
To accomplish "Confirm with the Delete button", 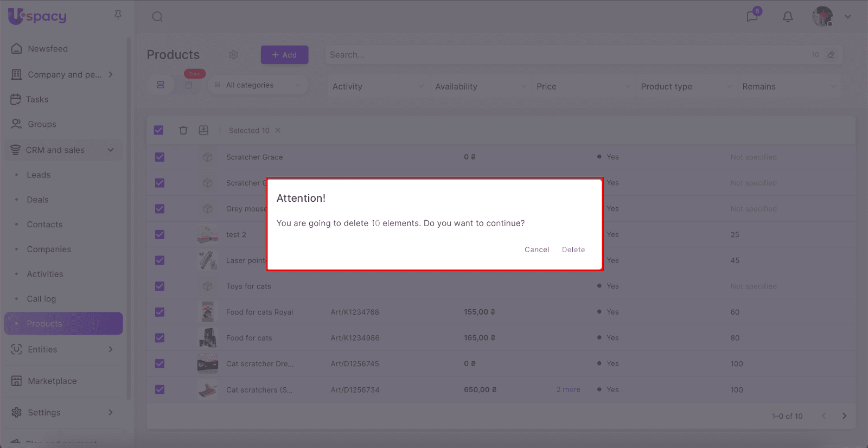I will coord(573,249).
